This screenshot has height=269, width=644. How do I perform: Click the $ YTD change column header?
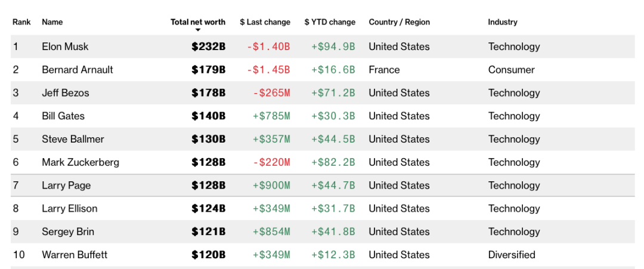pyautogui.click(x=330, y=22)
